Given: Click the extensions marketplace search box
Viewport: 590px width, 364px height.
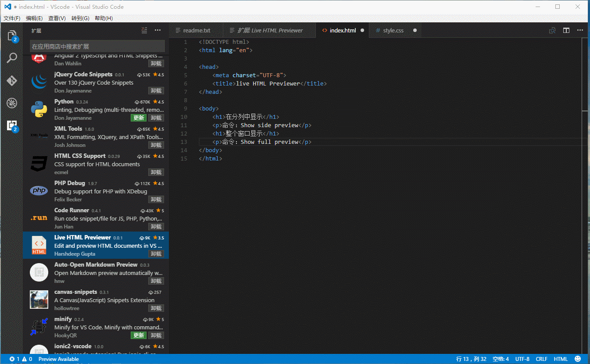Looking at the screenshot, I should (x=97, y=46).
